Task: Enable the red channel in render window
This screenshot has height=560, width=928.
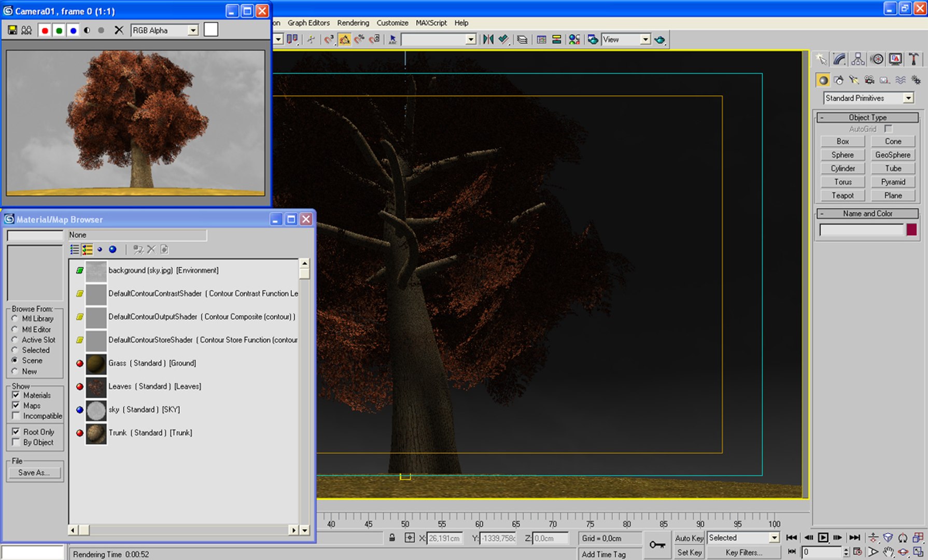Action: [x=45, y=31]
